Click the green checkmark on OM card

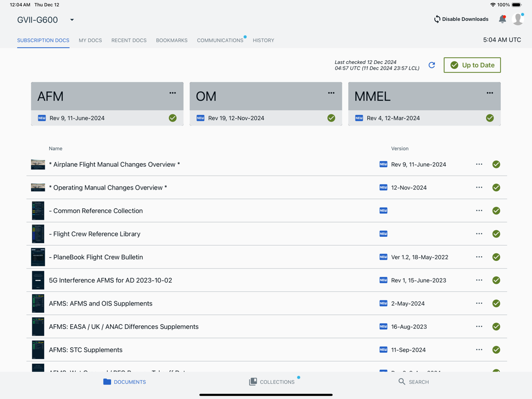pos(331,118)
